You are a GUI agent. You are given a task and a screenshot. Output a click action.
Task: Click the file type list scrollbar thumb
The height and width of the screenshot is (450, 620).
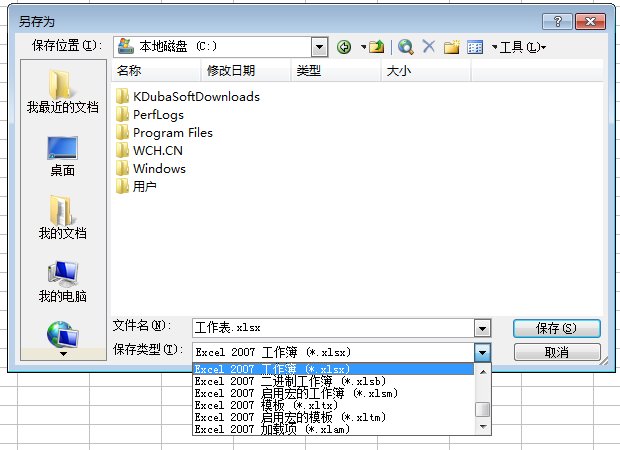[x=483, y=409]
